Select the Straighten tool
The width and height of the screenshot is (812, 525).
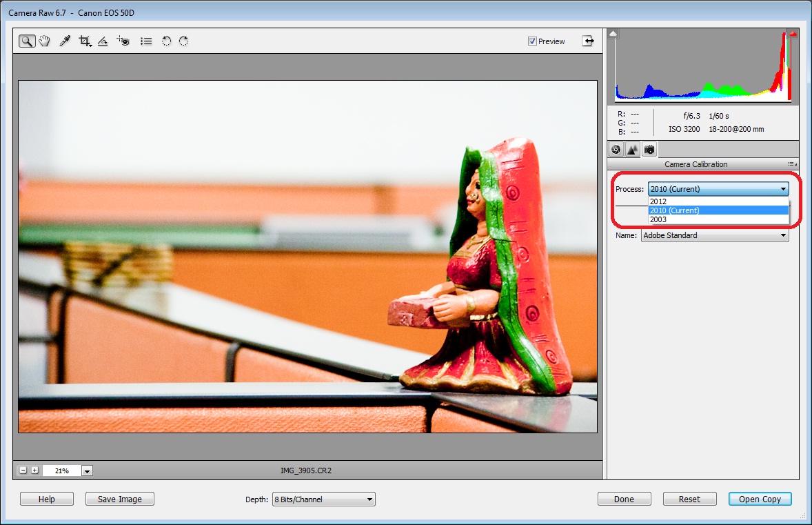point(103,41)
